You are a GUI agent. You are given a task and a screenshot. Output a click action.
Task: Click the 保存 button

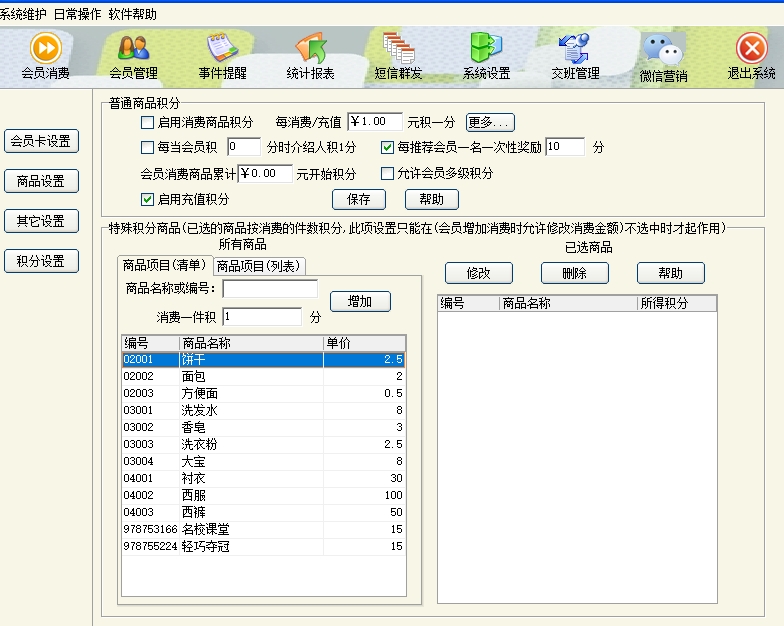pyautogui.click(x=358, y=199)
